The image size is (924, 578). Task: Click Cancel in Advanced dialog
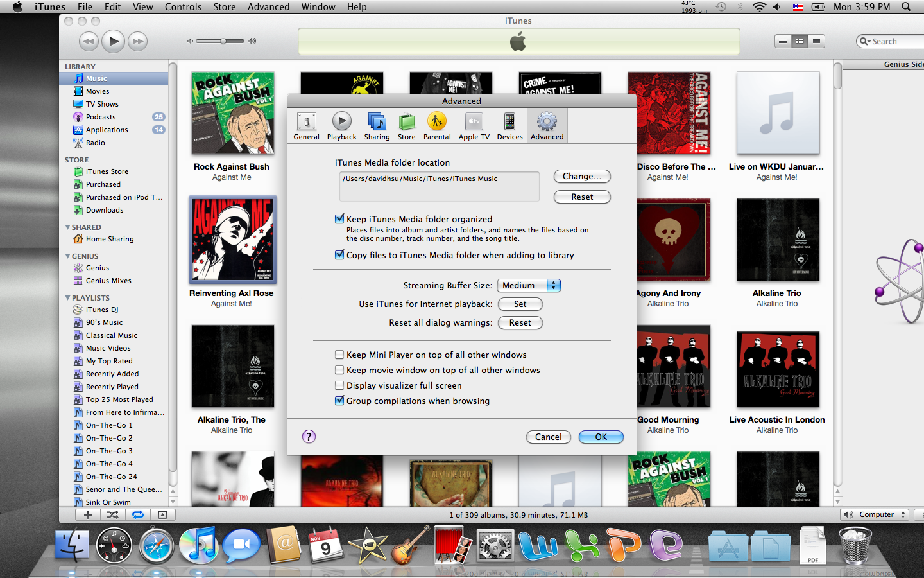click(549, 437)
